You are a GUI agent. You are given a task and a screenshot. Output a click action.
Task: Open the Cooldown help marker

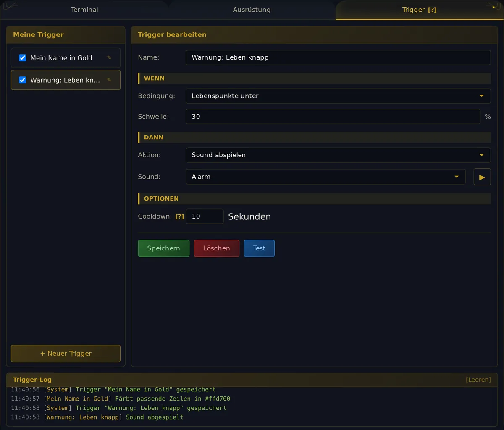(x=180, y=217)
